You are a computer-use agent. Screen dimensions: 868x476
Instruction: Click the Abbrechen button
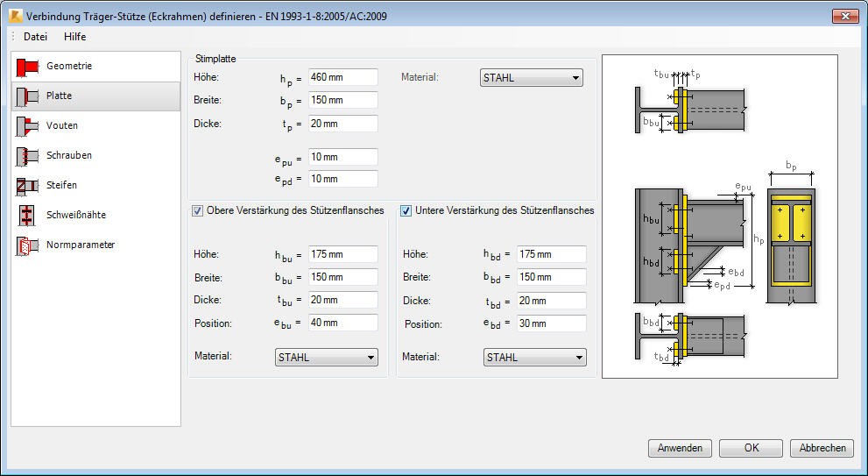coord(822,448)
